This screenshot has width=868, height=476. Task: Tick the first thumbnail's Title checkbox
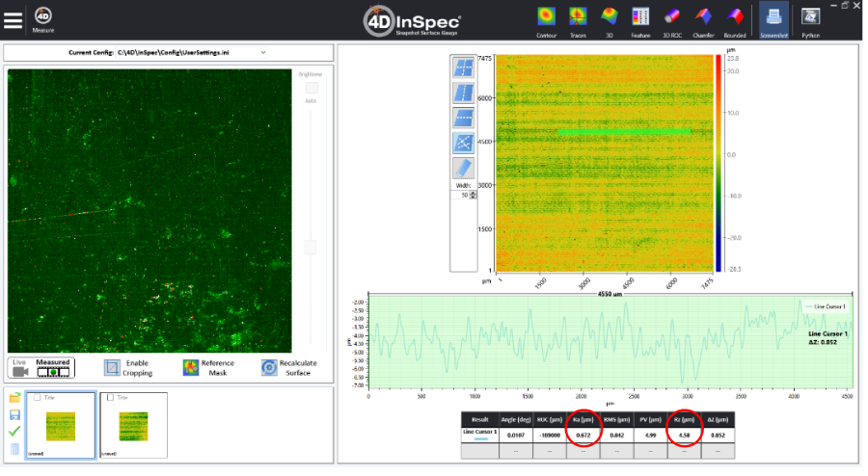(37, 398)
